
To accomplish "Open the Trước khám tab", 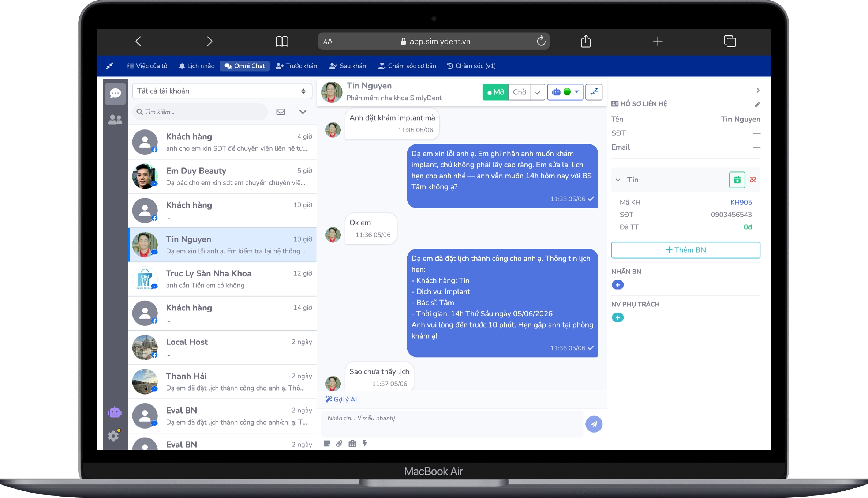I will click(x=297, y=66).
